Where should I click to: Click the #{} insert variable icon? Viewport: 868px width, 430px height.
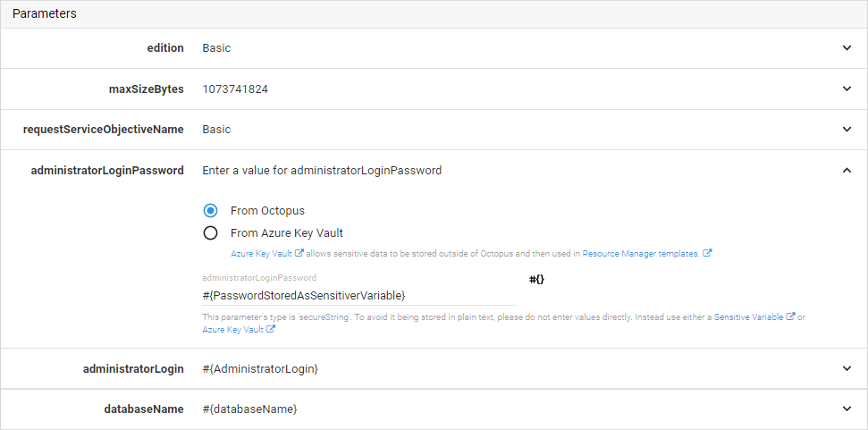coord(536,280)
